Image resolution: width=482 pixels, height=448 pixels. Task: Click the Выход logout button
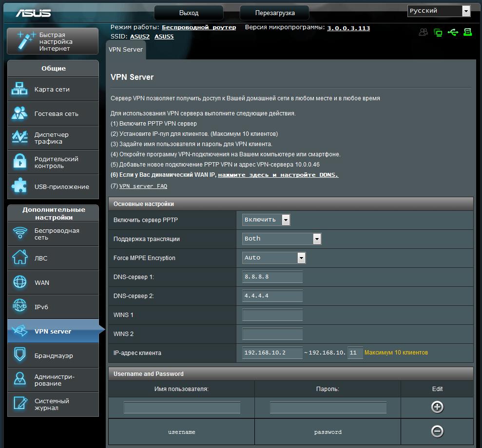coord(189,13)
